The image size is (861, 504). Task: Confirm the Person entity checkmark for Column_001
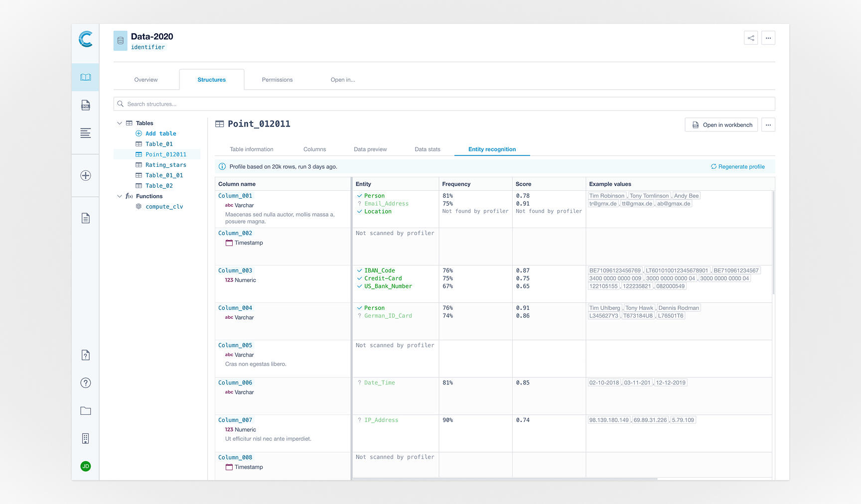359,196
